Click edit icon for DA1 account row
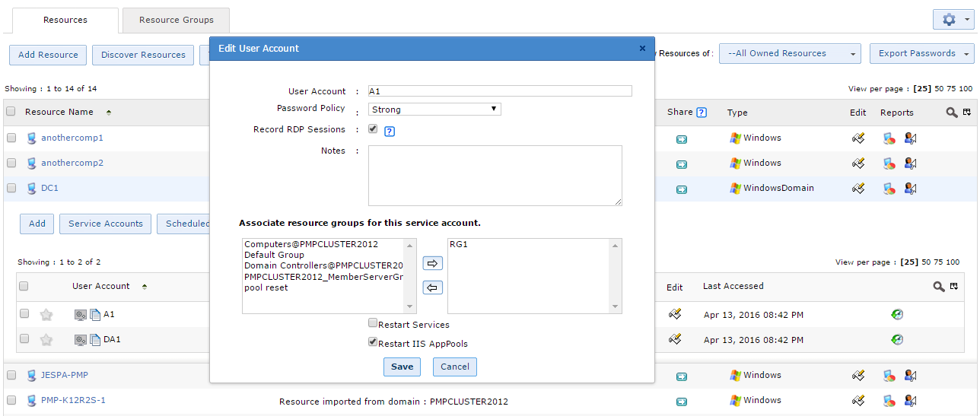 tap(674, 339)
